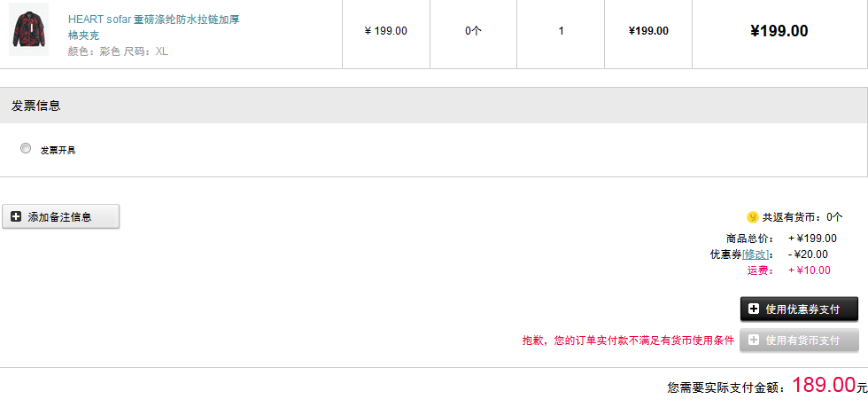Screen dimensions: 868x407
Task: Click plus icon on 添加备注信息 button
Action: (x=16, y=217)
